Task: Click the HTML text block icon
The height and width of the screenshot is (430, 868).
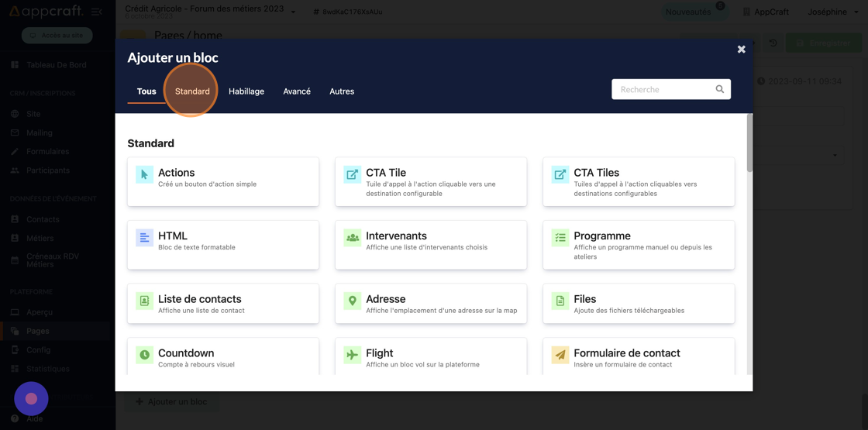Action: [x=144, y=238]
